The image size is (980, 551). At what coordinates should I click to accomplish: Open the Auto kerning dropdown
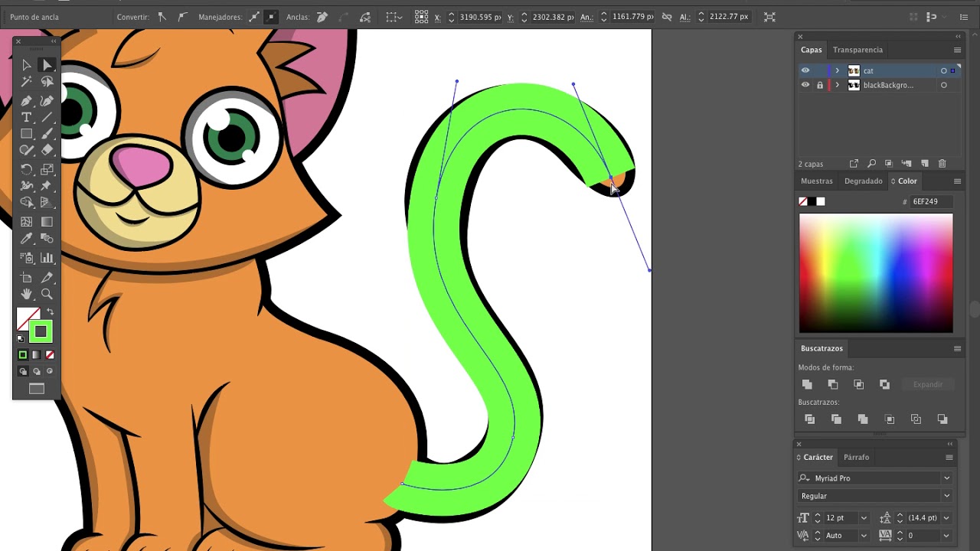tap(864, 536)
